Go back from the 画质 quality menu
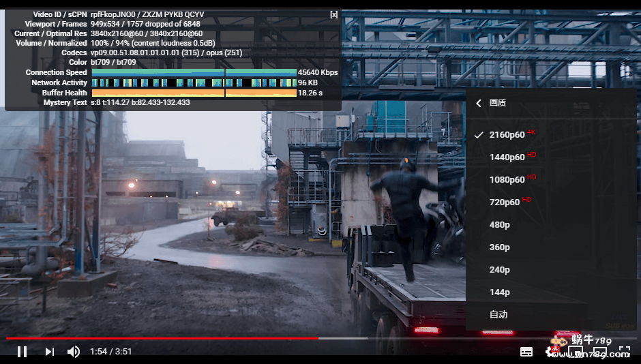This screenshot has height=364, width=641. tap(479, 103)
